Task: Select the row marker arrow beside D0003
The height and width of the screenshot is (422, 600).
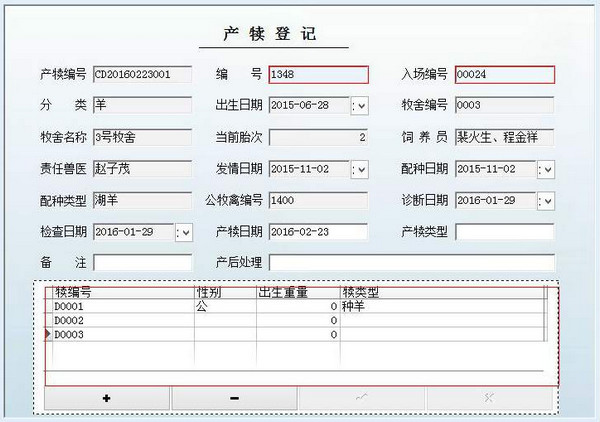Action: point(49,334)
